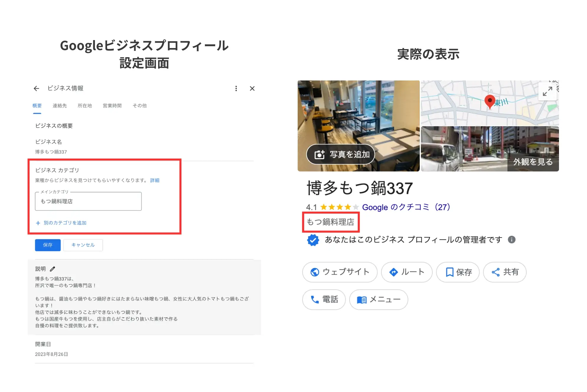Open the Google のクチコミ (27) link
The image size is (587, 392).
406,207
